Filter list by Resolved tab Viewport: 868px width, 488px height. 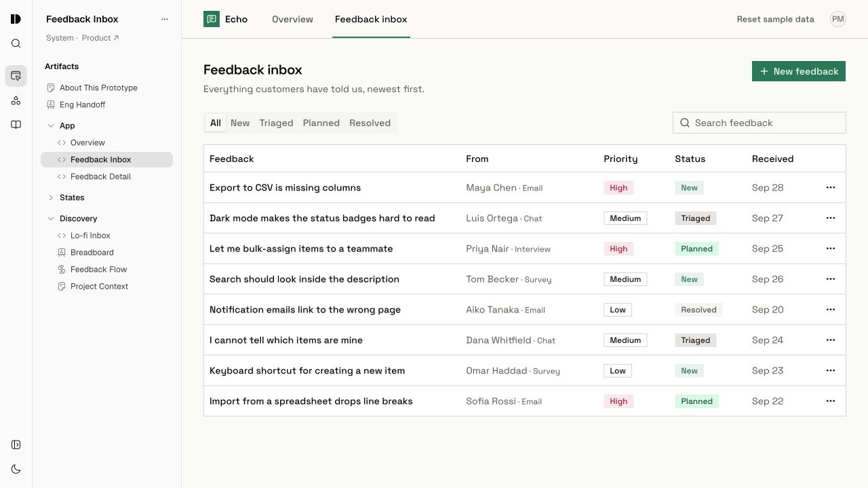tap(370, 123)
